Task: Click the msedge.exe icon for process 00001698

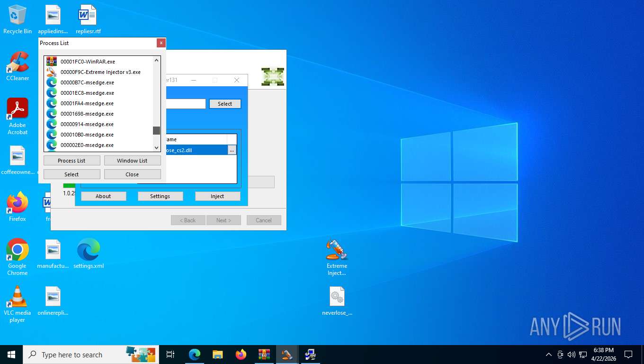Action: click(x=52, y=114)
